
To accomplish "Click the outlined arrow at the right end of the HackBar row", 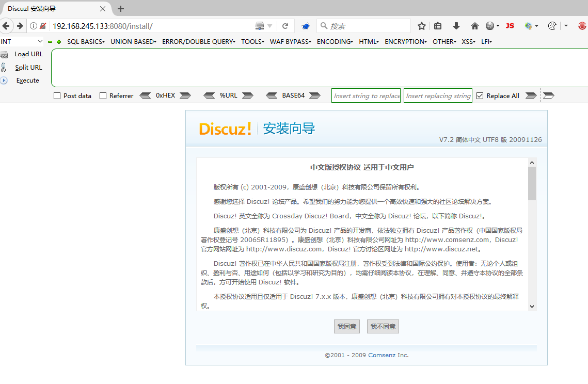I will pos(549,95).
